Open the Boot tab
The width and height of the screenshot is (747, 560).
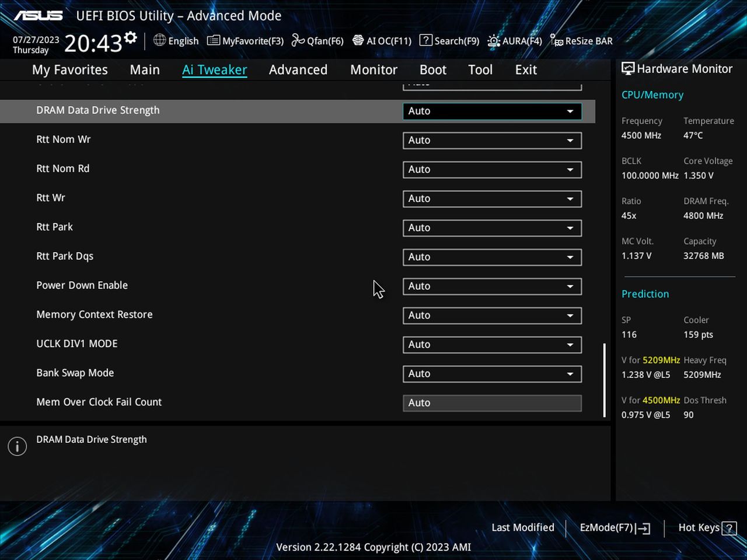(x=433, y=70)
